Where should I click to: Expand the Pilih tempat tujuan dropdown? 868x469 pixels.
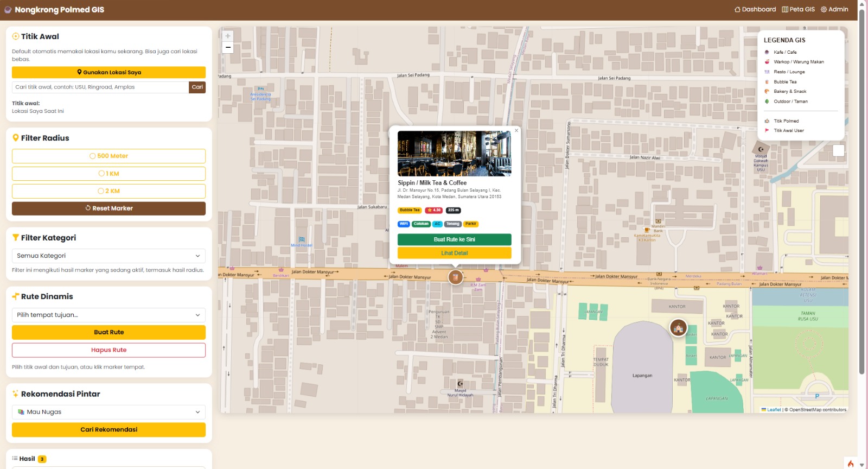(108, 315)
